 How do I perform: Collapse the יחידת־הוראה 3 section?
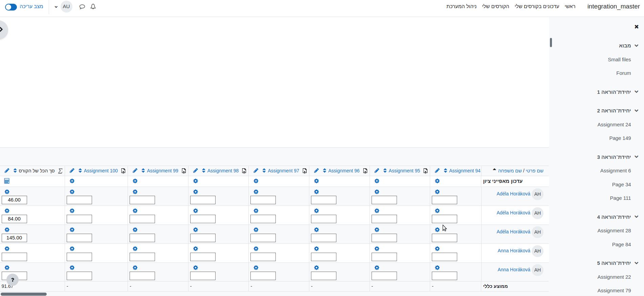point(637,157)
